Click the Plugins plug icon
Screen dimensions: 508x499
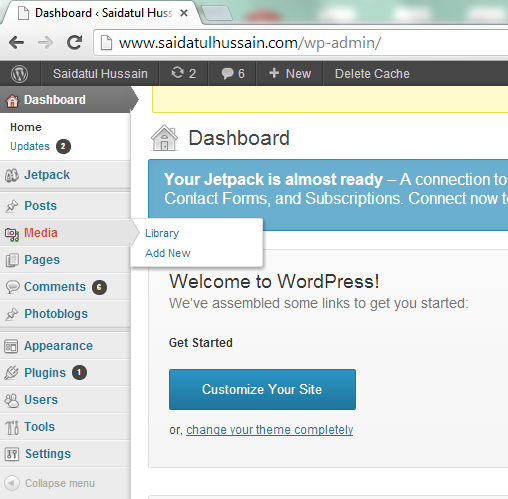12,373
